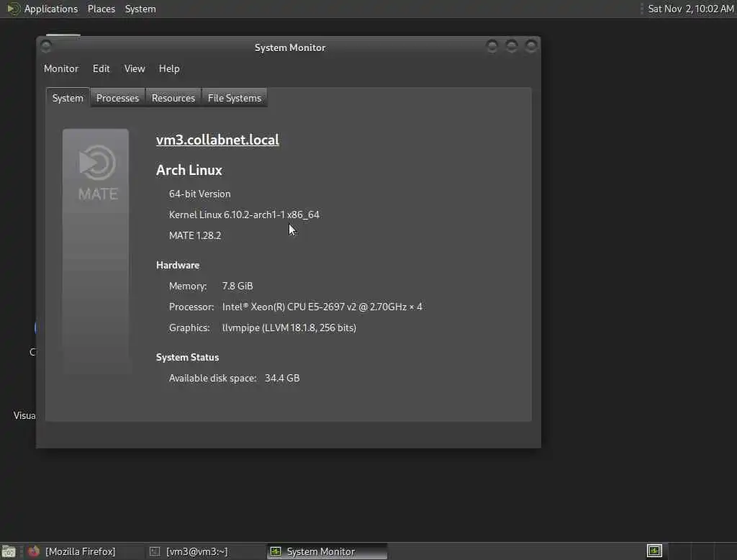
Task: Switch to the Processes tab
Action: (117, 98)
